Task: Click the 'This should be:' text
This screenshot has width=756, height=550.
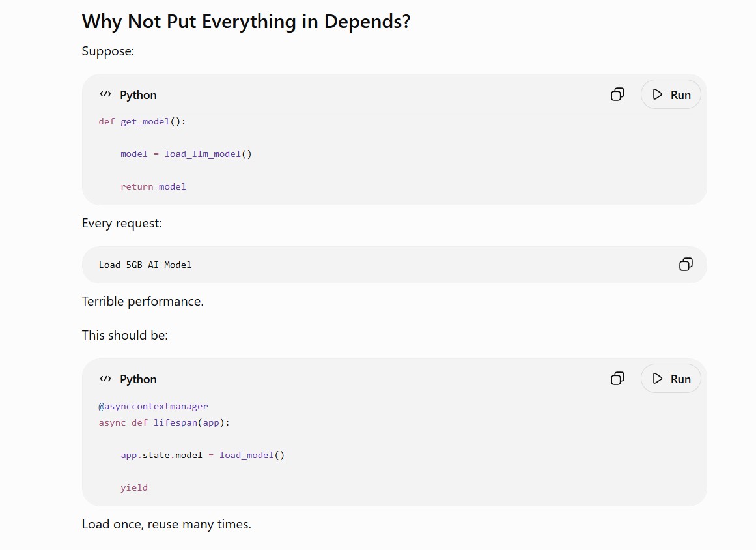Action: pyautogui.click(x=125, y=335)
